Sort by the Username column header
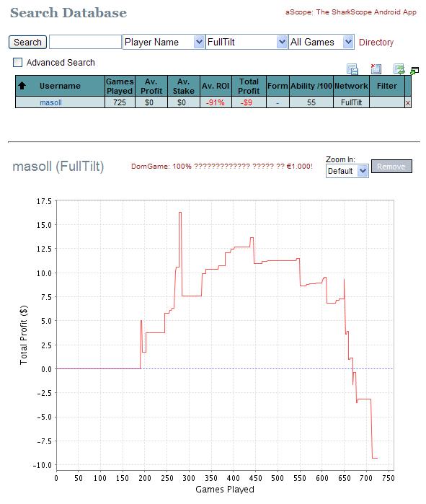The image size is (426, 504). click(60, 86)
